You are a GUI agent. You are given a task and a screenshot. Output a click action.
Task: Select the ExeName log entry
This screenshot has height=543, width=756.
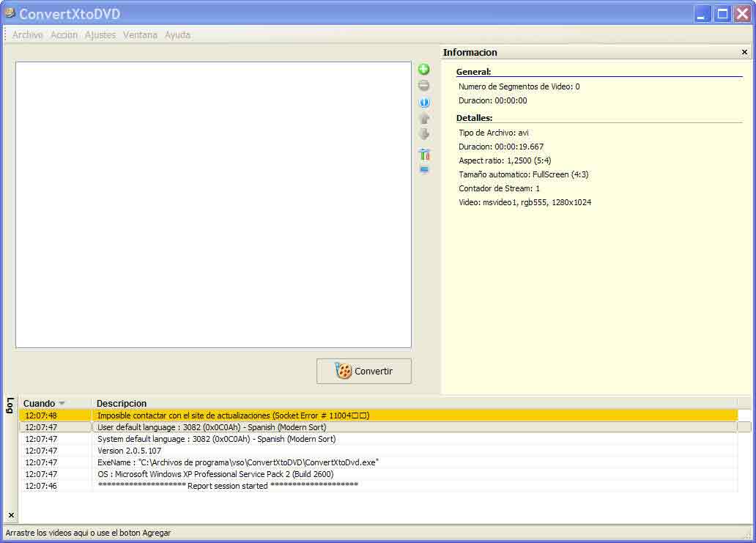(379, 462)
